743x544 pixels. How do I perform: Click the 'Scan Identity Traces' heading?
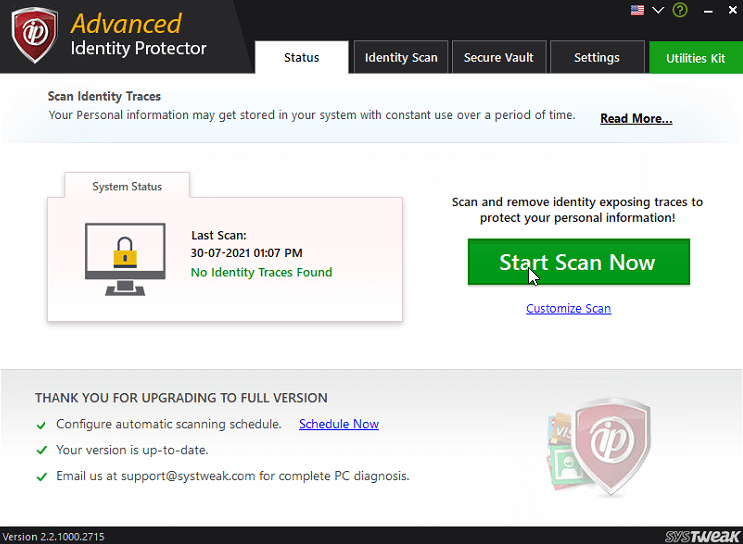click(104, 96)
